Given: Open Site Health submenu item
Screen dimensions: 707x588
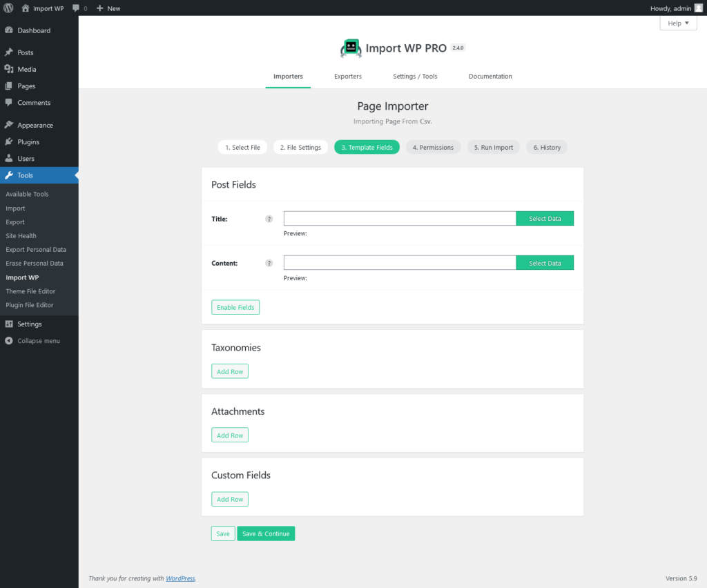Looking at the screenshot, I should tap(21, 235).
